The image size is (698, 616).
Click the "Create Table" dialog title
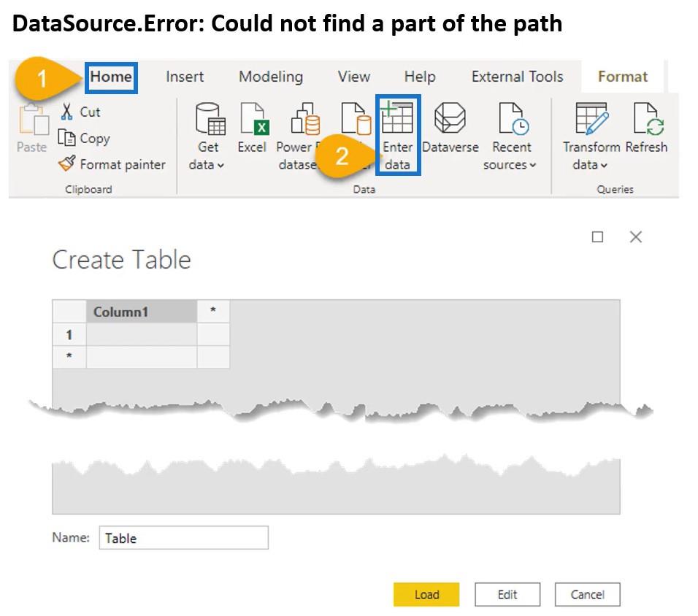(121, 260)
